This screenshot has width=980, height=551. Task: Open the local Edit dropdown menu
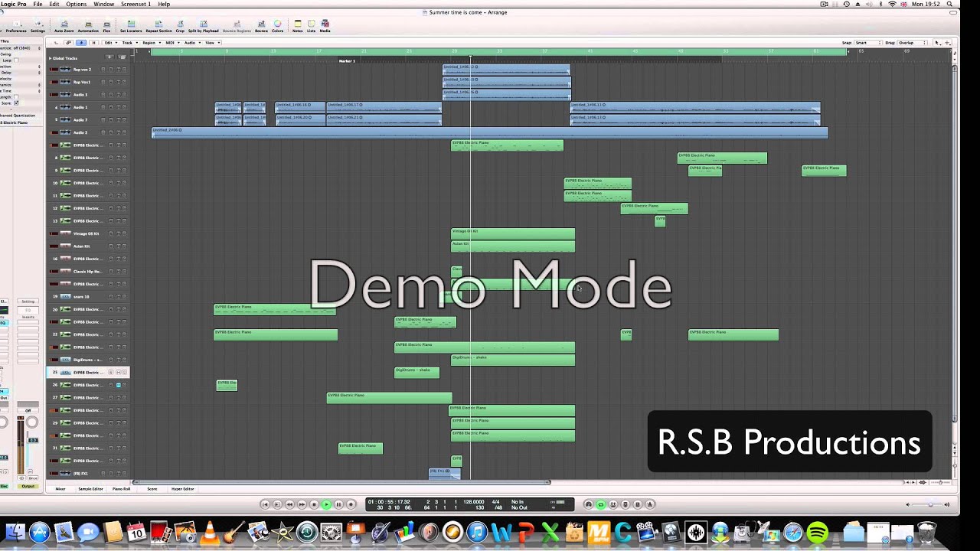(x=109, y=43)
